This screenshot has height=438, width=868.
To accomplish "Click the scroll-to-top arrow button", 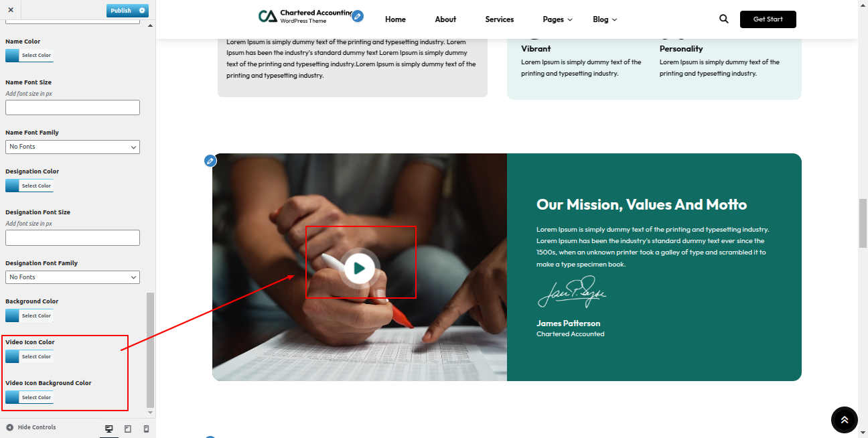I will tap(844, 420).
